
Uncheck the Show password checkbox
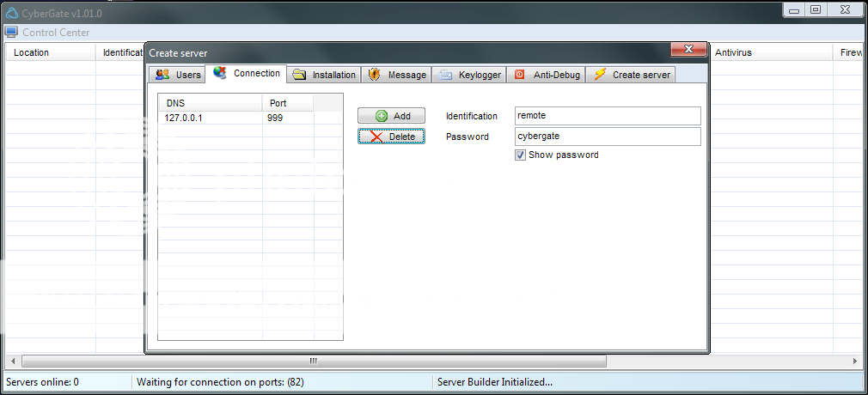(520, 155)
